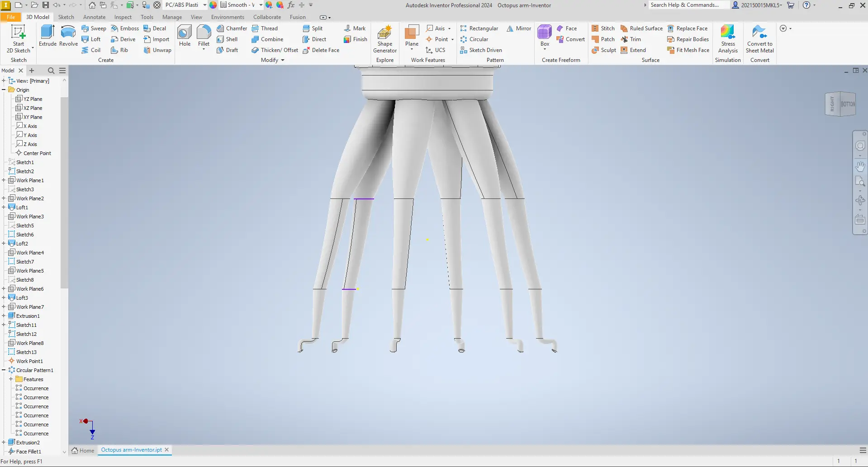Open the Stress Analysis environment
This screenshot has height=467, width=868.
(x=727, y=38)
